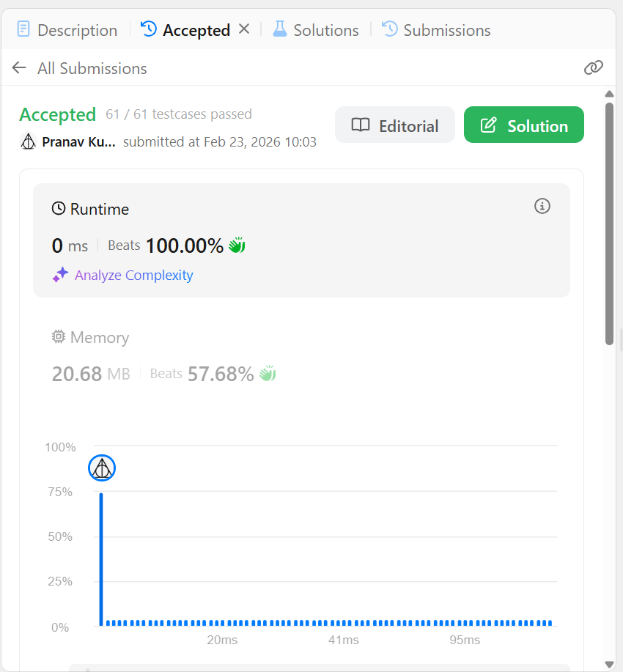Click the scrollbar up arrow

(x=609, y=94)
